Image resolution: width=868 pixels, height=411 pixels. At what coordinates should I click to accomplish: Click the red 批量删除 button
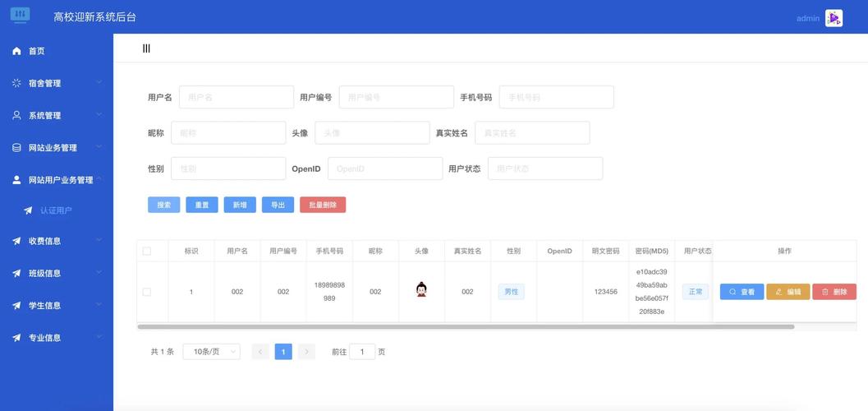[323, 205]
